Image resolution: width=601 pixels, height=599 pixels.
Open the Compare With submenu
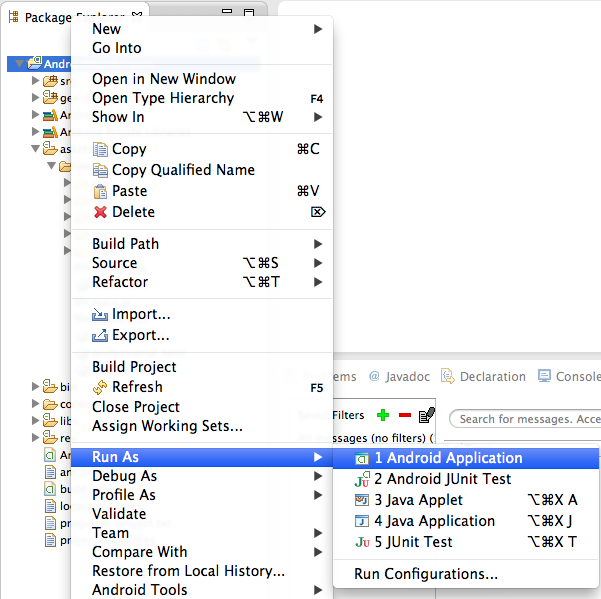(202, 552)
